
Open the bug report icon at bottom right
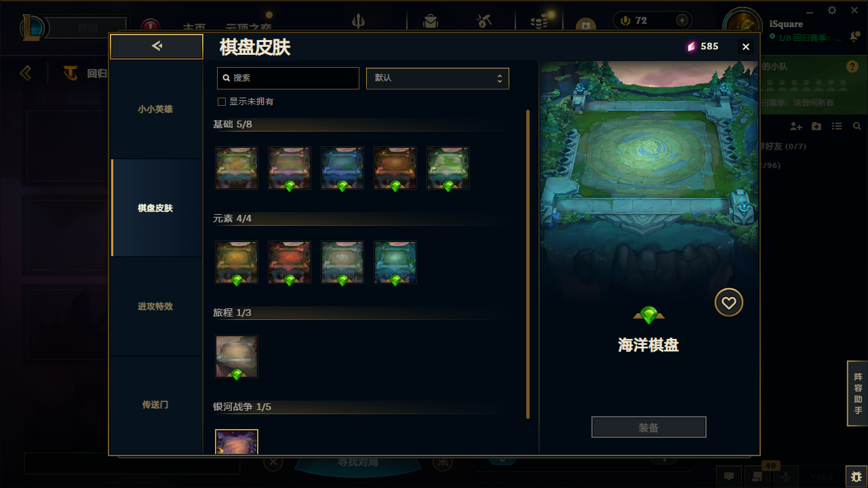pos(856,476)
